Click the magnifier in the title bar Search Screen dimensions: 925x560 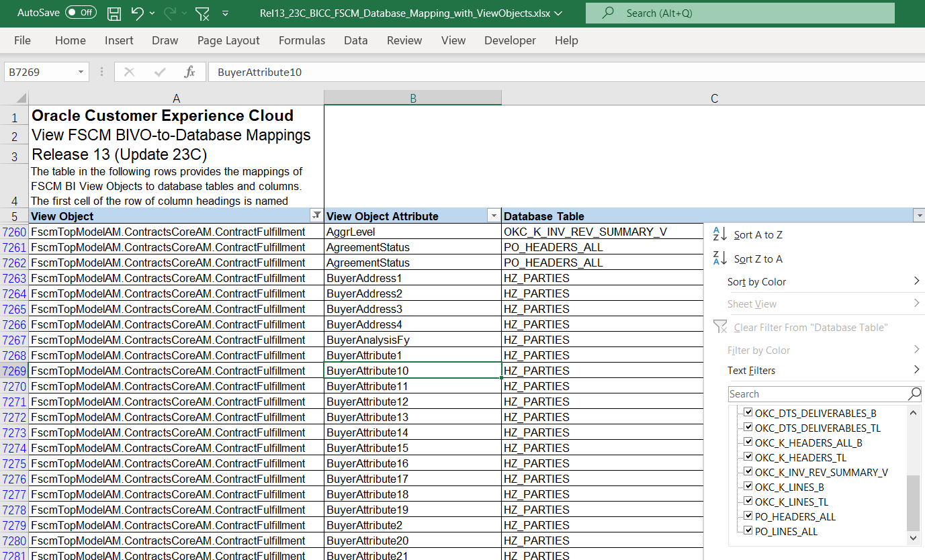click(x=607, y=12)
